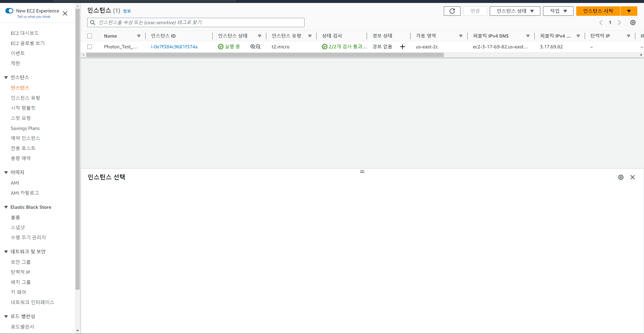The height and width of the screenshot is (334, 644).
Task: Collapse the 인스턴스 sidebar section
Action: (6, 78)
